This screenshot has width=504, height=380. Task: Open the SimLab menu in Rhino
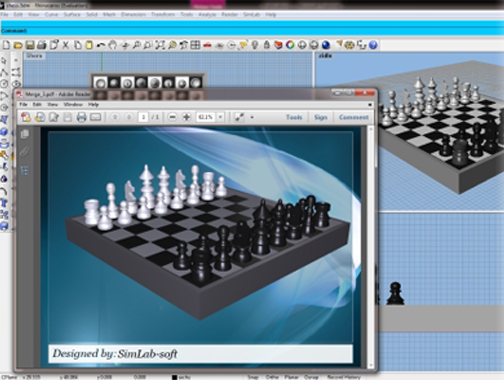[x=251, y=14]
